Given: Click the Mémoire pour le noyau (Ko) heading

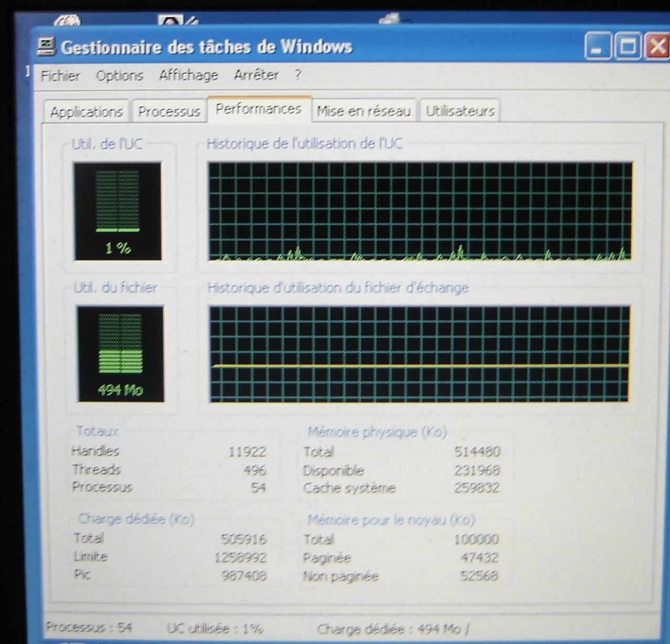Looking at the screenshot, I should click(391, 520).
